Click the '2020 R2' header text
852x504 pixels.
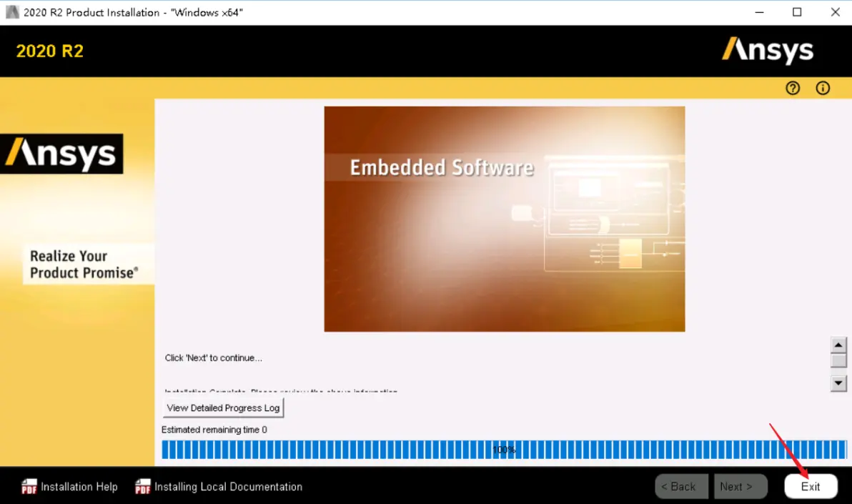(50, 51)
